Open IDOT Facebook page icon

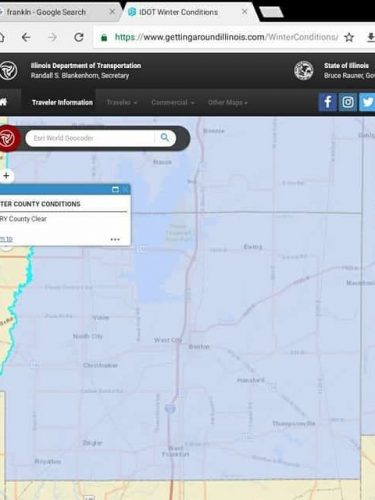tap(327, 102)
